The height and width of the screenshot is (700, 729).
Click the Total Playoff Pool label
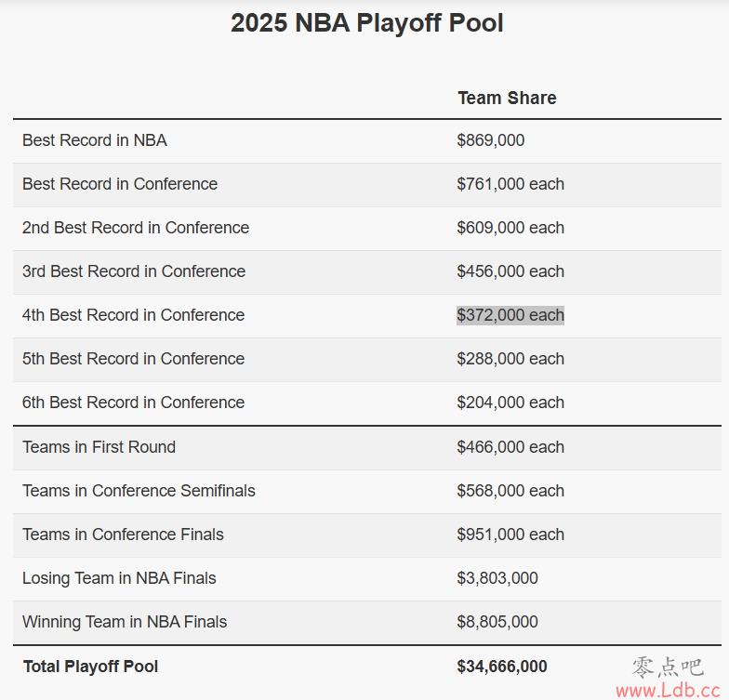pyautogui.click(x=91, y=667)
